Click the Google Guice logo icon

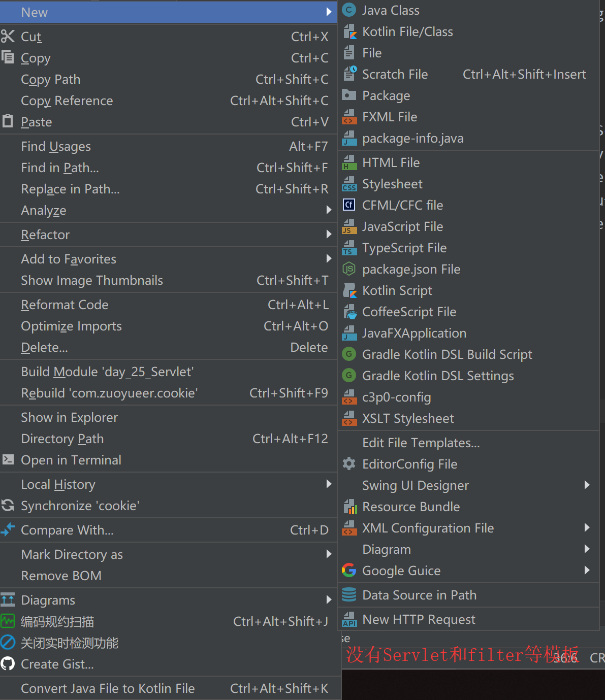349,571
